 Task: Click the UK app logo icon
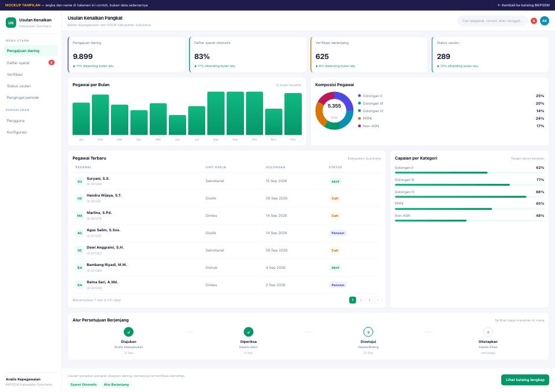[x=11, y=23]
